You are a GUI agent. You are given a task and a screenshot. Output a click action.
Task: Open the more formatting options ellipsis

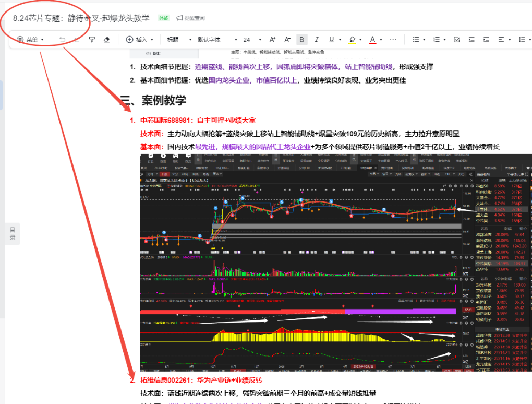click(393, 40)
